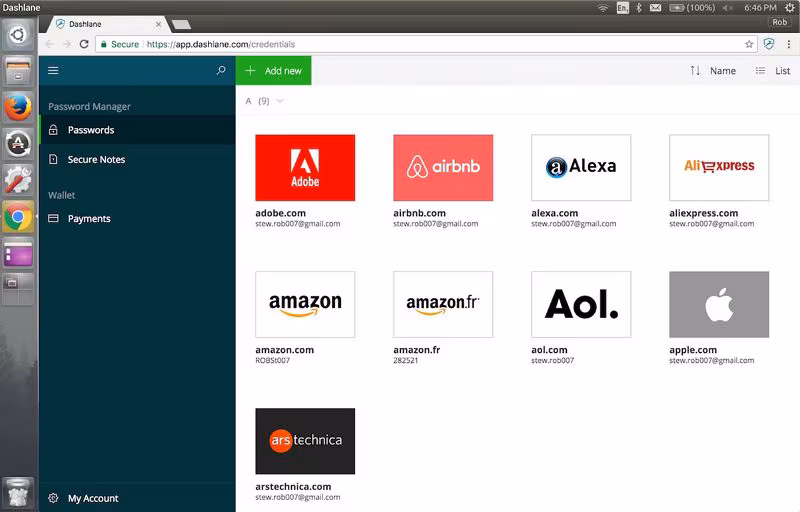Open the amazon.fr credential tile
This screenshot has height=512, width=800.
click(x=443, y=304)
